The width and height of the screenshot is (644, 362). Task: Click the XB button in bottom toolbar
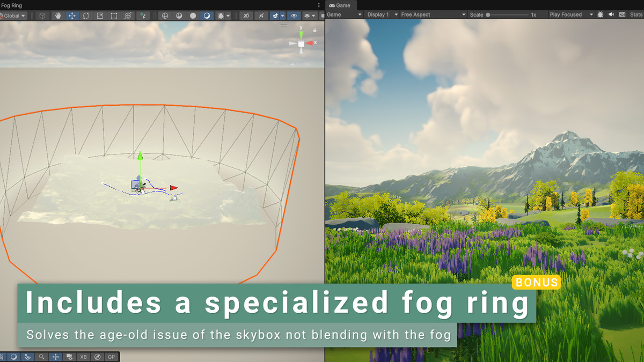click(x=83, y=357)
